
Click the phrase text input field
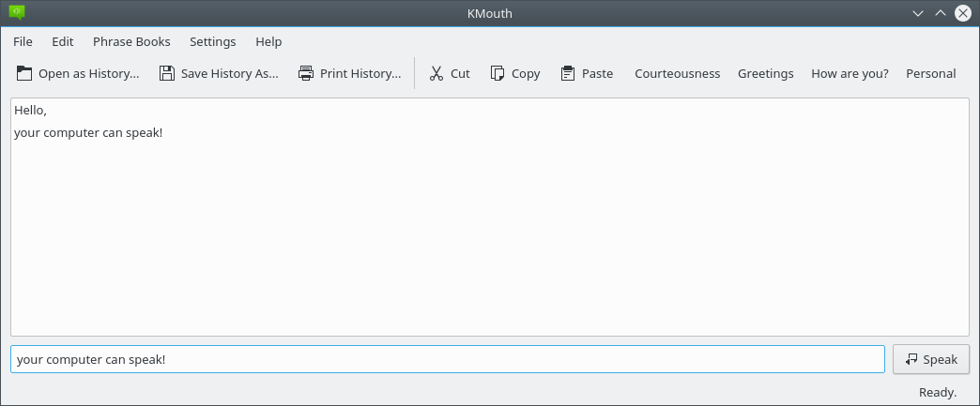[447, 359]
